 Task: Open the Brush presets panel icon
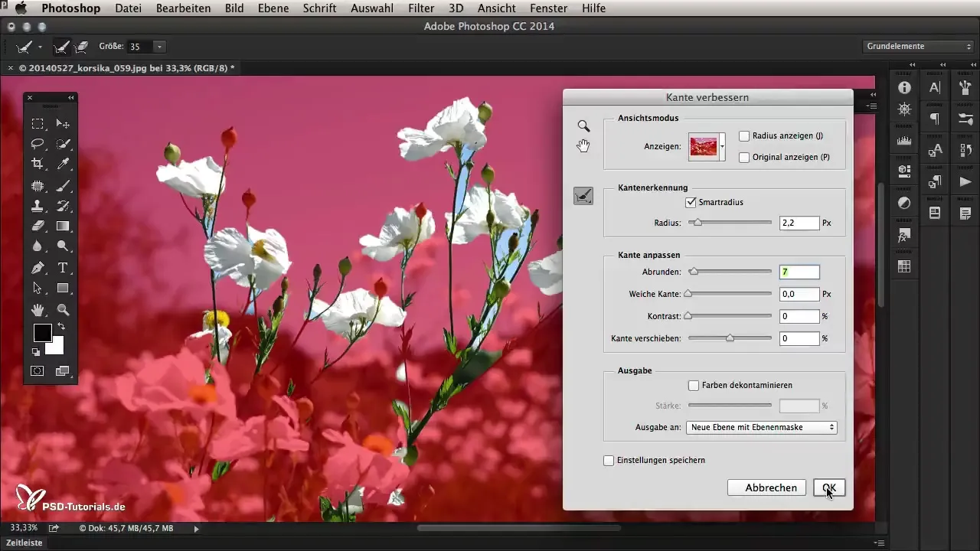[965, 87]
